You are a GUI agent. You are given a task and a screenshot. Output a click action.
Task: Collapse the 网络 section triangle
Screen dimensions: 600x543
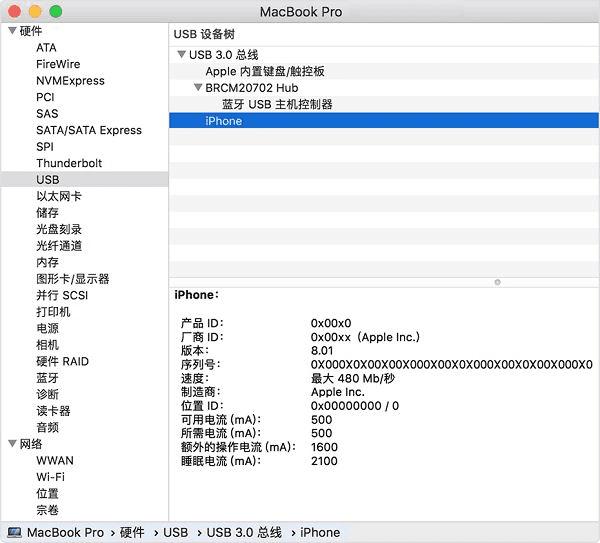tap(12, 443)
